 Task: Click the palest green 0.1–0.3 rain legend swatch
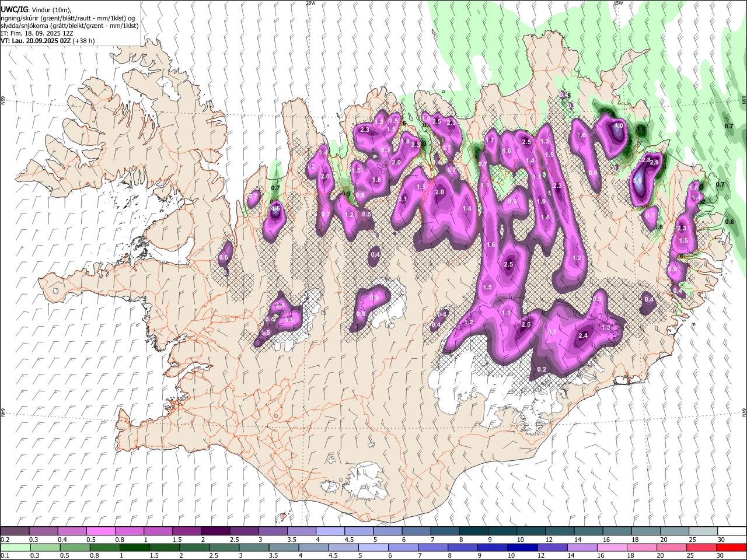[15, 547]
